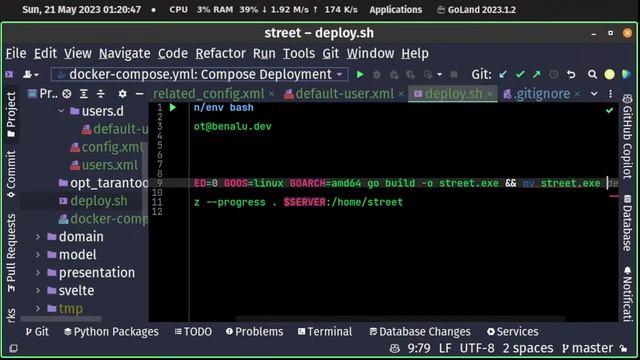This screenshot has height=360, width=640.
Task: Open GitHub Copilot side panel
Action: pyautogui.click(x=627, y=137)
